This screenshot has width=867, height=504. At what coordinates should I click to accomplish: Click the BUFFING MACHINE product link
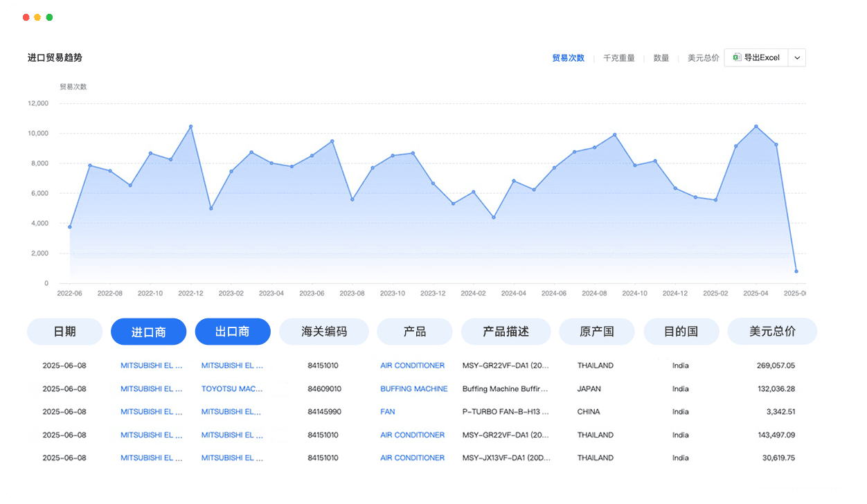click(x=413, y=388)
